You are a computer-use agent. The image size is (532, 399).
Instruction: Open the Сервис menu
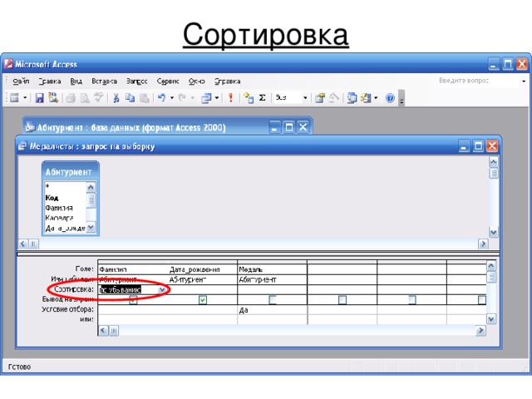point(168,81)
